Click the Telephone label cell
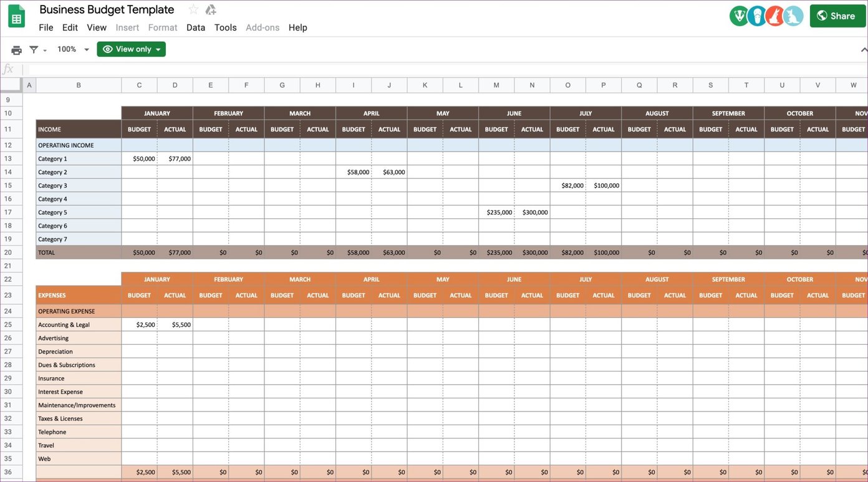The width and height of the screenshot is (868, 482). tap(79, 432)
